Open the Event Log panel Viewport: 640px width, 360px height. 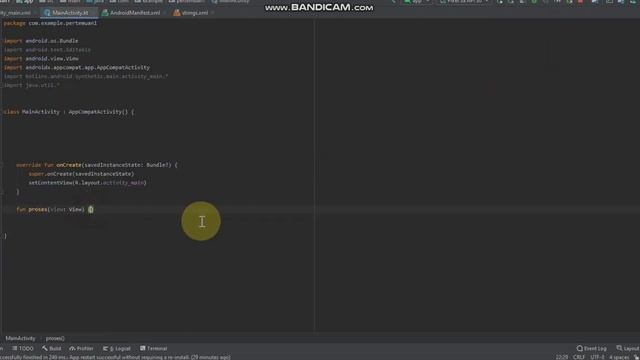[591, 348]
